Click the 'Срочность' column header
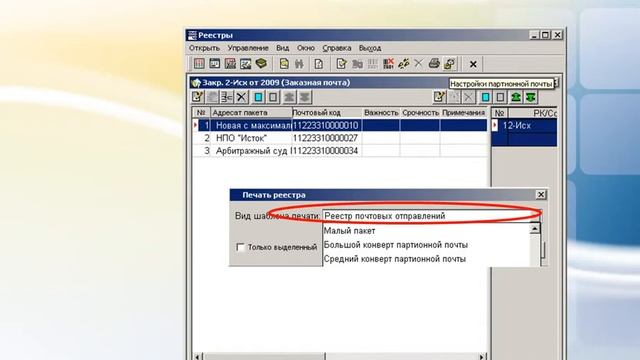The width and height of the screenshot is (640, 360). pos(420,113)
